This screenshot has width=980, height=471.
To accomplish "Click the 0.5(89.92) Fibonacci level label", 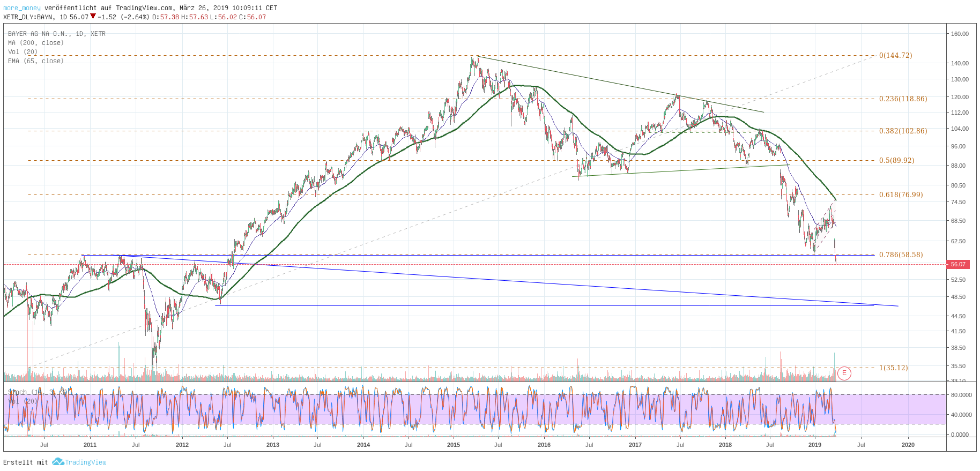I will [896, 160].
